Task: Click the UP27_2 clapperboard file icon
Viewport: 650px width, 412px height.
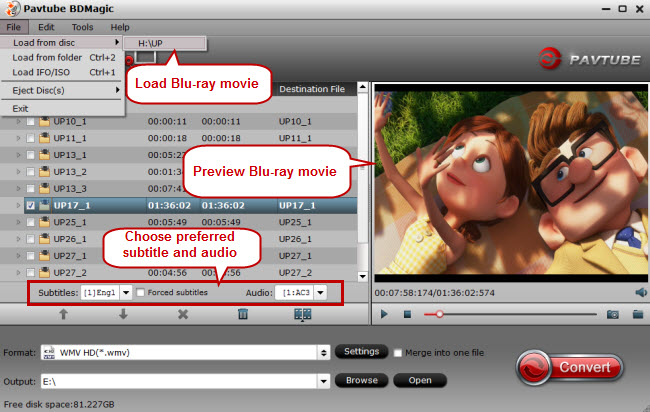Action: coord(44,272)
